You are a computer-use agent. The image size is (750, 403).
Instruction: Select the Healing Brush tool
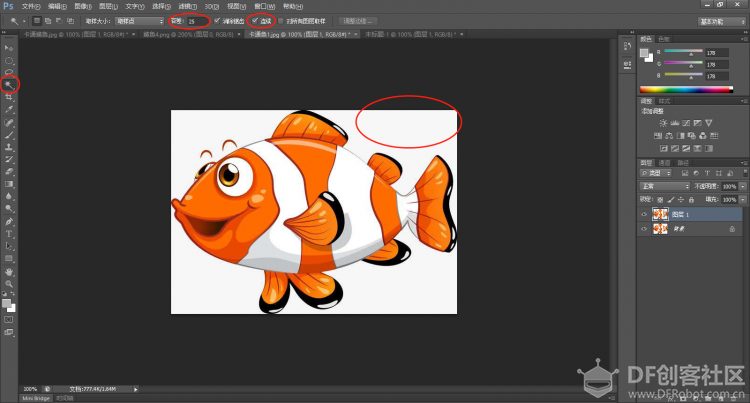[9, 123]
